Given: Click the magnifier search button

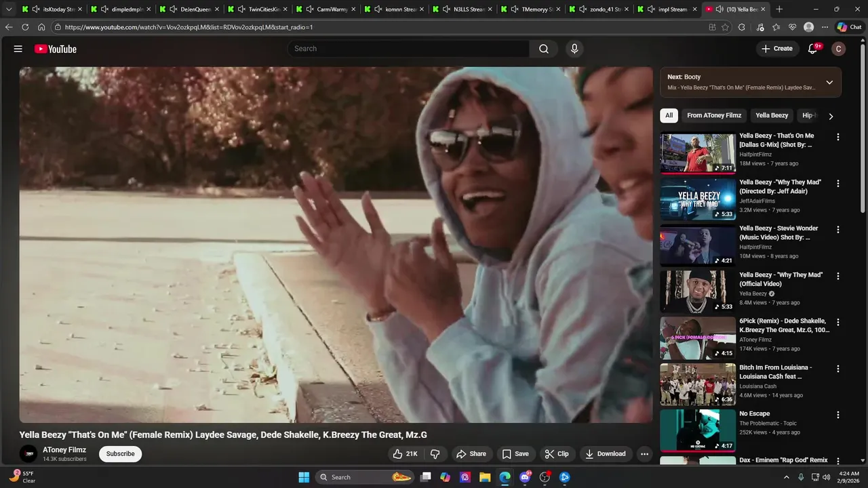Looking at the screenshot, I should click(544, 49).
